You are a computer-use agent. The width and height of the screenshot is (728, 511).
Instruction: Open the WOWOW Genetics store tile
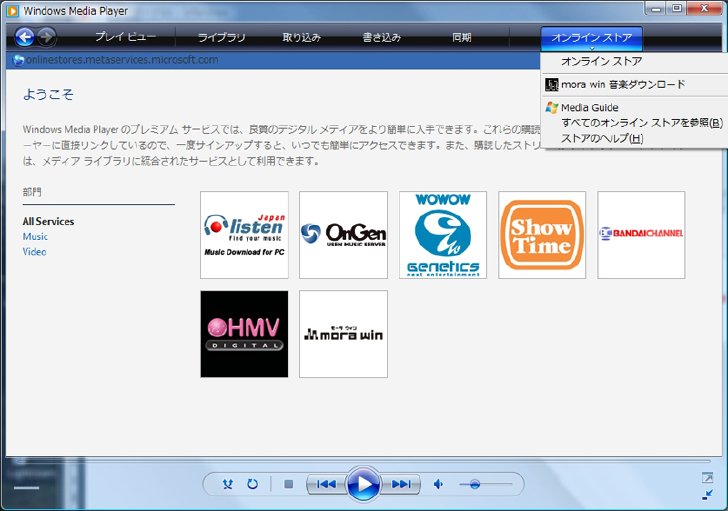pos(443,235)
